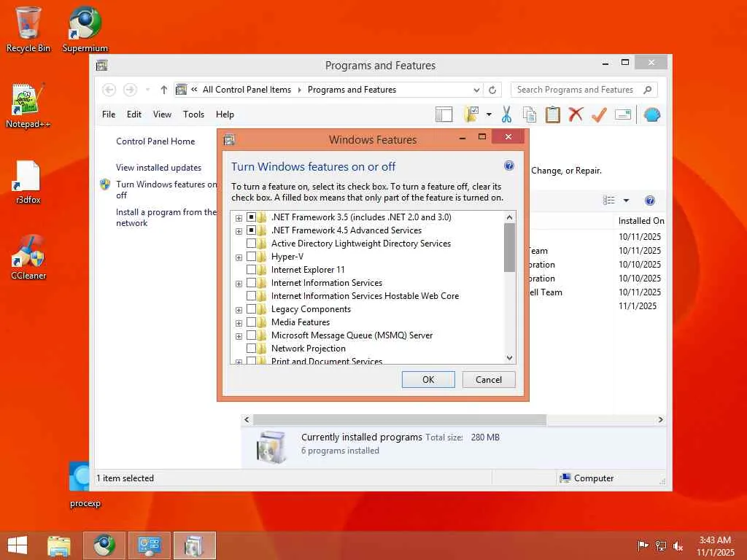Expand the .NET Framework 3.5 node
Image resolution: width=747 pixels, height=560 pixels.
239,218
